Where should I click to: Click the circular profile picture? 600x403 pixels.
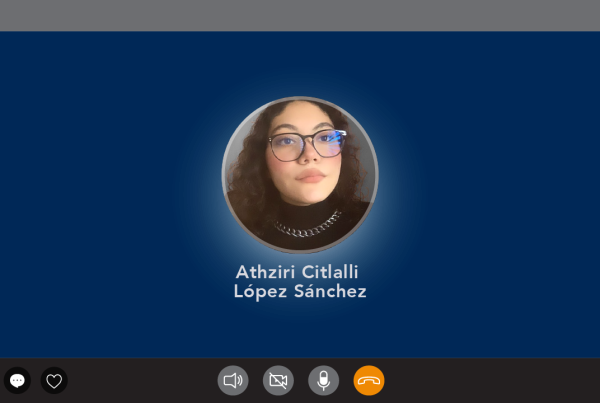[x=300, y=175]
